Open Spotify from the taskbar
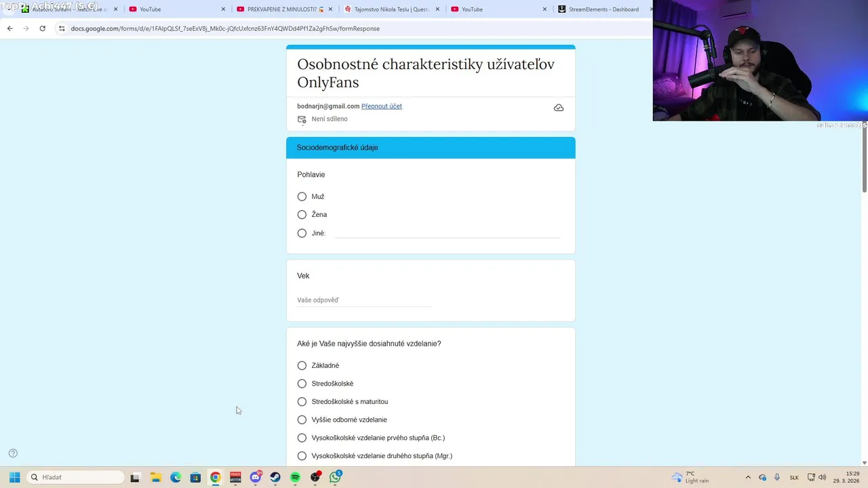The image size is (868, 488). [295, 477]
